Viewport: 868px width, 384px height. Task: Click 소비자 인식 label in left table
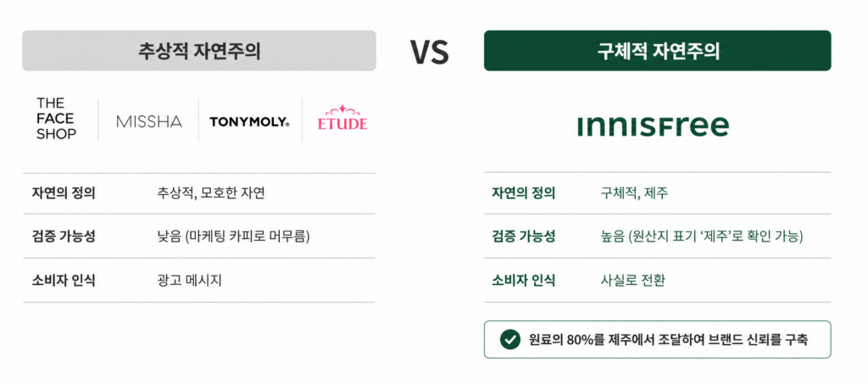point(64,281)
